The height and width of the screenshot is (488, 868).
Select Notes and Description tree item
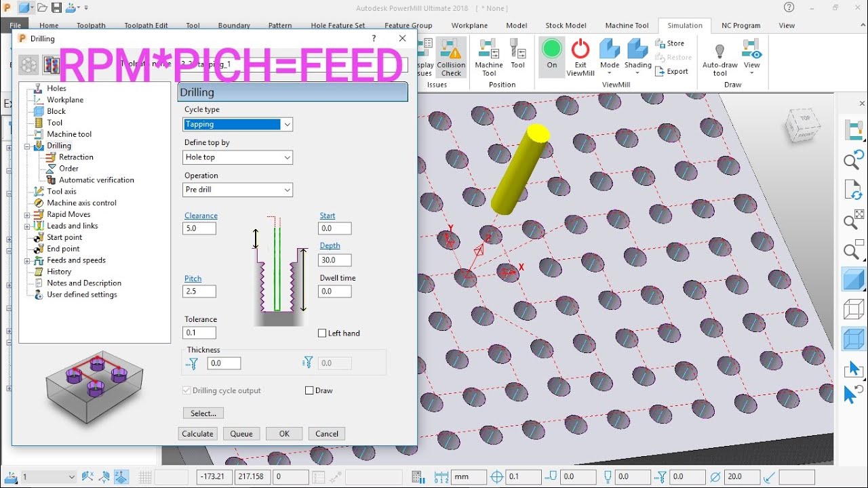(84, 283)
